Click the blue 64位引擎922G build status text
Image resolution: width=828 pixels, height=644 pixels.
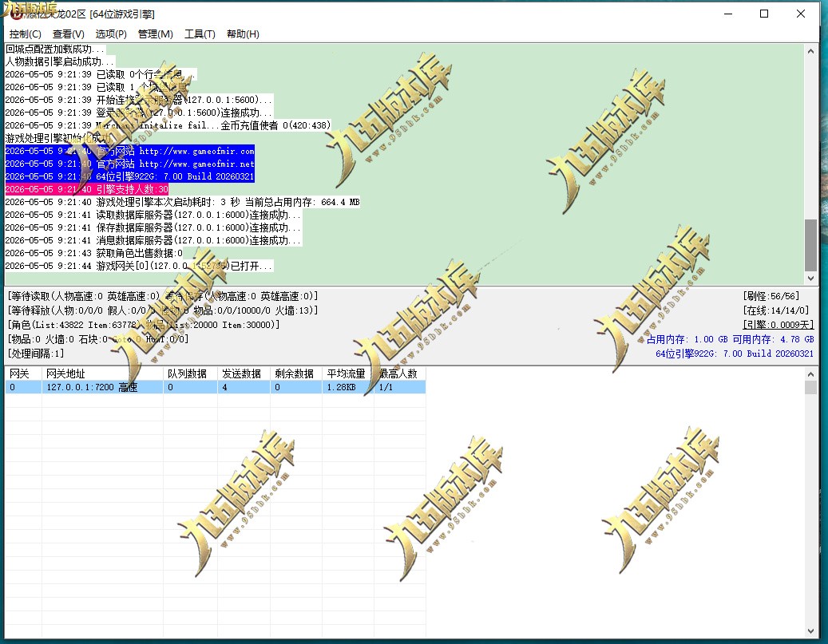tap(735, 354)
